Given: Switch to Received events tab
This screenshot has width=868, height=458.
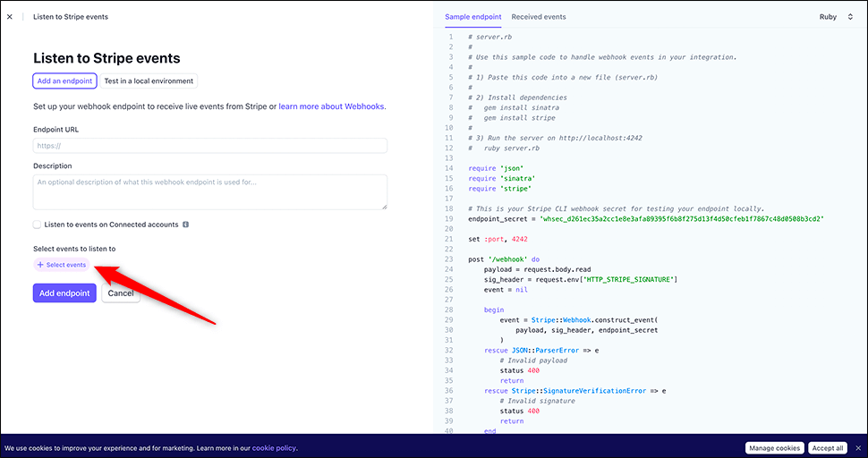Looking at the screenshot, I should 539,17.
